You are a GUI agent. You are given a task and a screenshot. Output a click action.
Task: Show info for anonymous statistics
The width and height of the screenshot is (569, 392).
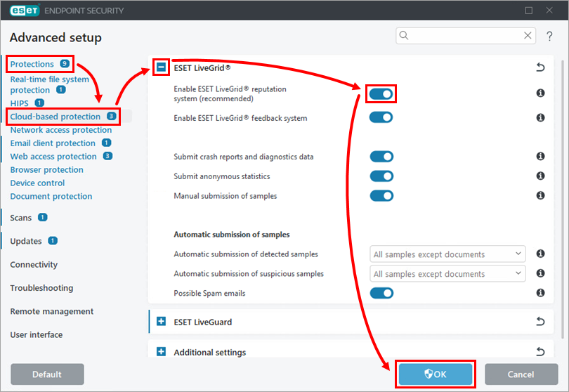click(540, 176)
